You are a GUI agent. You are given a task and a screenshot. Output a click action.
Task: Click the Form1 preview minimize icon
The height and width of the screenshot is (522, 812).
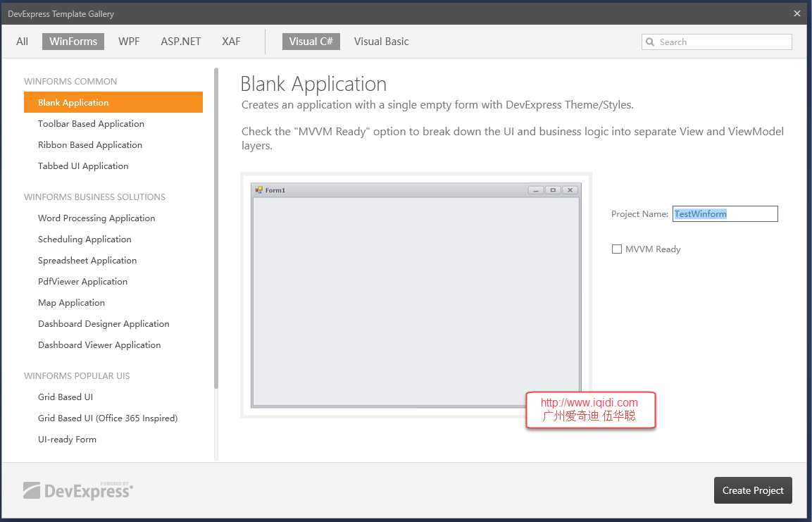click(x=536, y=190)
